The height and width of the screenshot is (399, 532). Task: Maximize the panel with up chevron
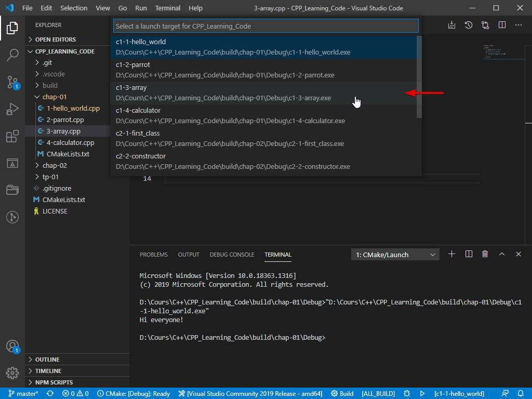point(502,254)
